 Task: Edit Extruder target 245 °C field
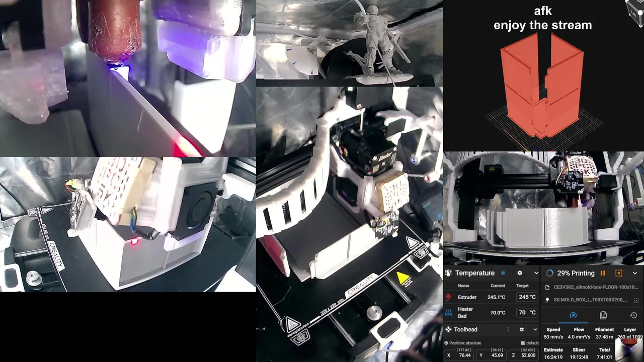pos(527,297)
